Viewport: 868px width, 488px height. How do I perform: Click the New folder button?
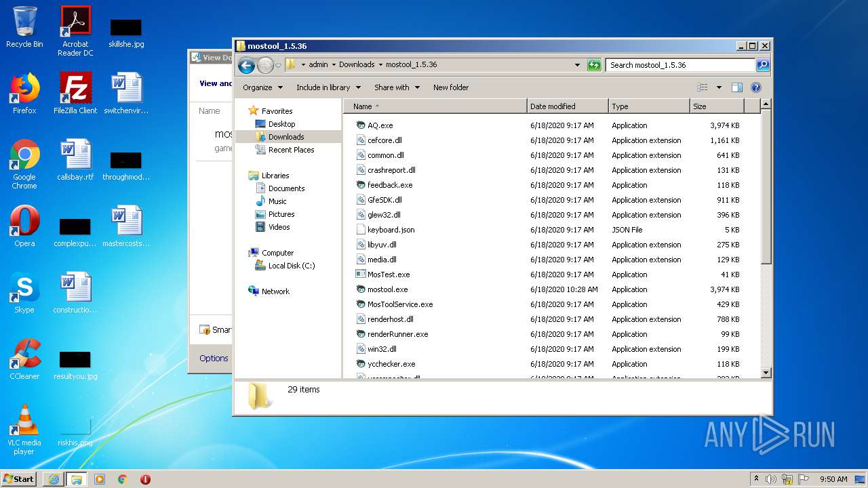click(451, 87)
